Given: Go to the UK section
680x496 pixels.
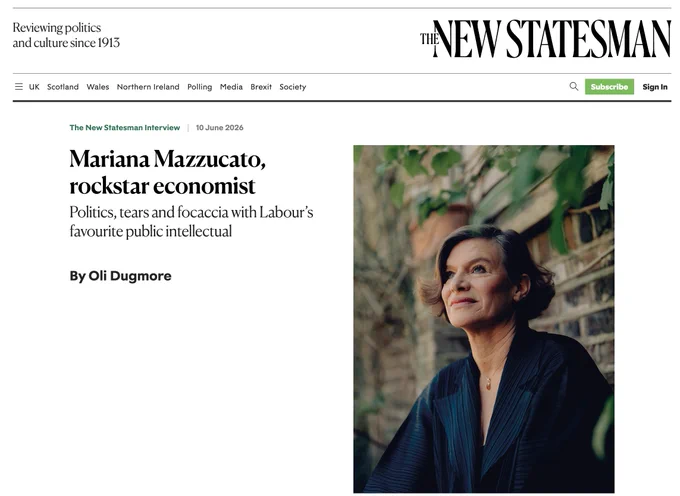Looking at the screenshot, I should (34, 87).
